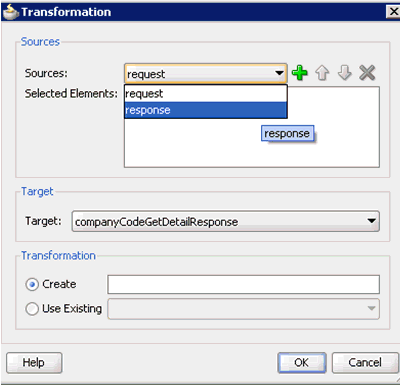Click the Transformation title bar app icon
401x385 pixels.
[x=11, y=12]
